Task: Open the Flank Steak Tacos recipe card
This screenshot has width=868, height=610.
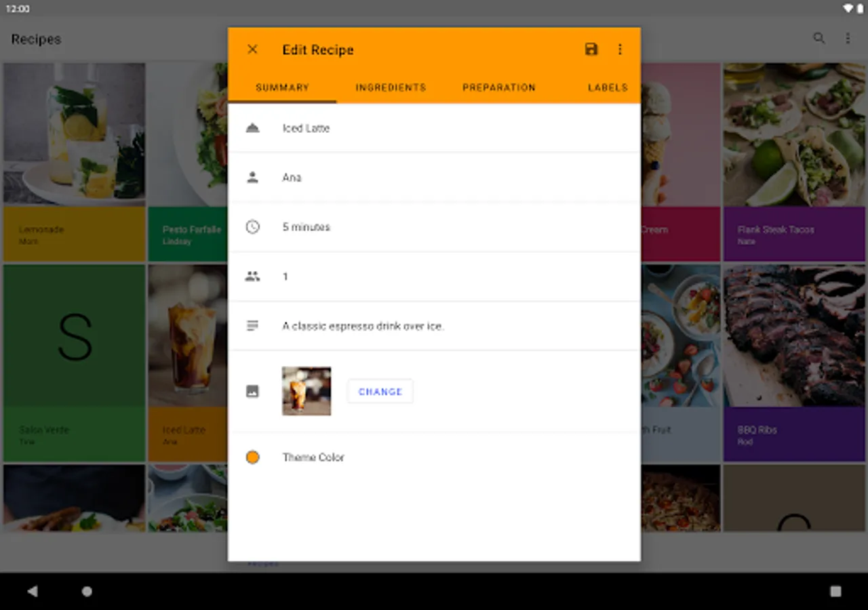Action: coord(794,162)
